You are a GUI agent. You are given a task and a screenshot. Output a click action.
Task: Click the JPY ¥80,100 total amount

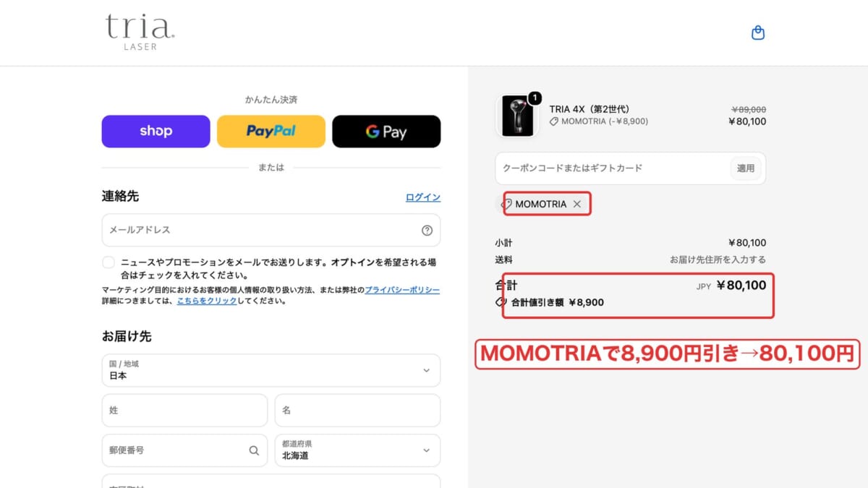(731, 286)
